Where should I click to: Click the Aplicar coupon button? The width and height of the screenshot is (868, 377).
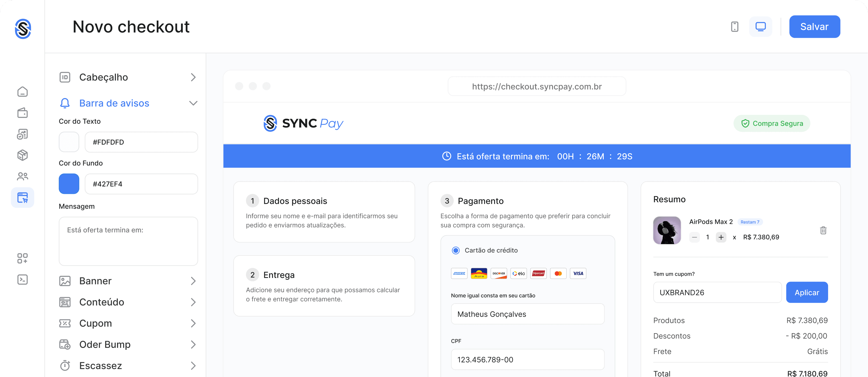807,292
